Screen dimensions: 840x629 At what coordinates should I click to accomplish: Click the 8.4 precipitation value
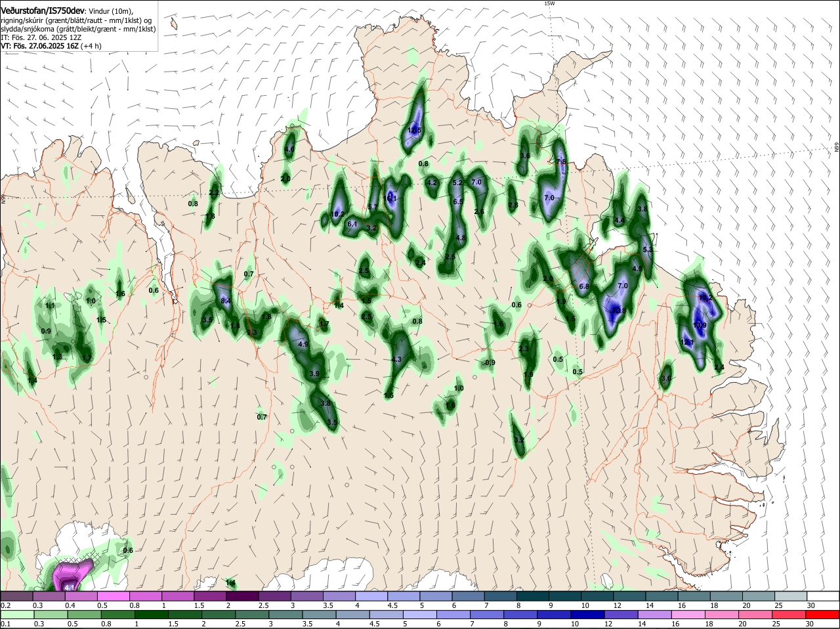tap(226, 301)
